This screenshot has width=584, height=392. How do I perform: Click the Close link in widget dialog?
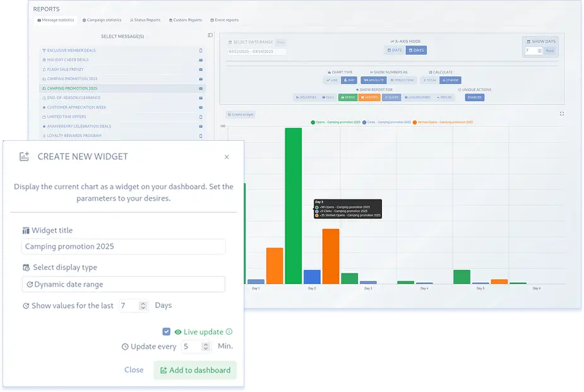point(134,370)
